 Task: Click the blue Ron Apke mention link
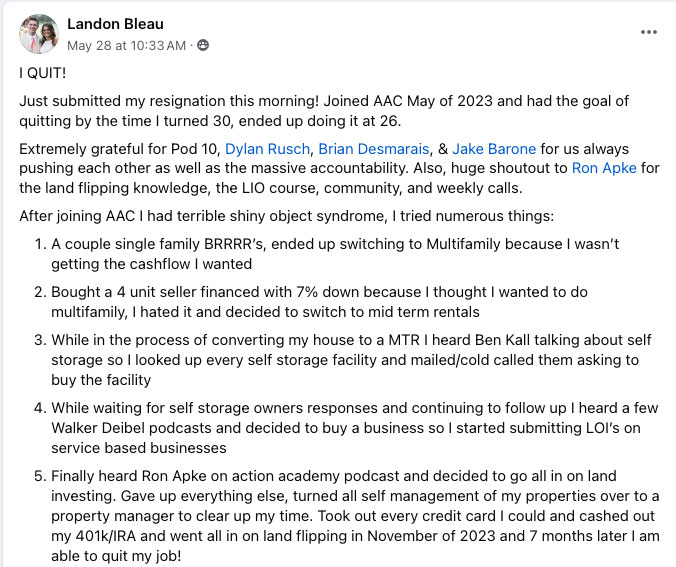click(604, 168)
